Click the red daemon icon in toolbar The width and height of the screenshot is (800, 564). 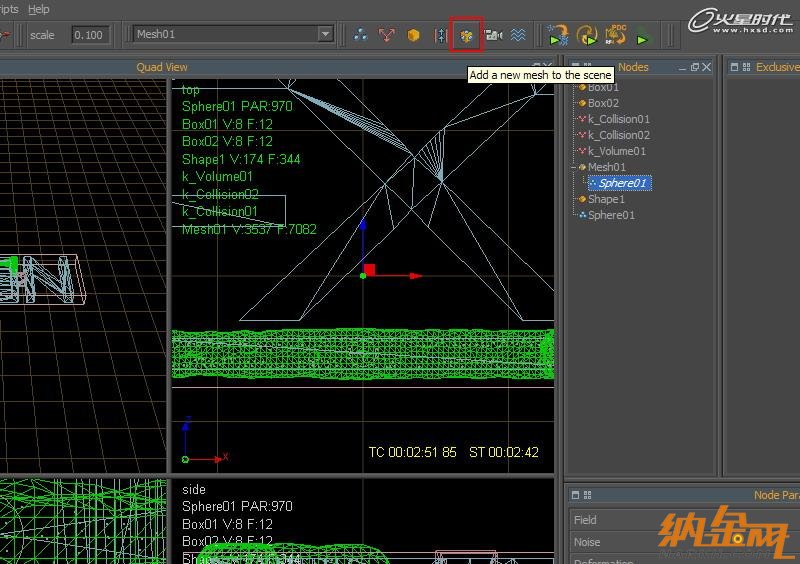click(387, 35)
